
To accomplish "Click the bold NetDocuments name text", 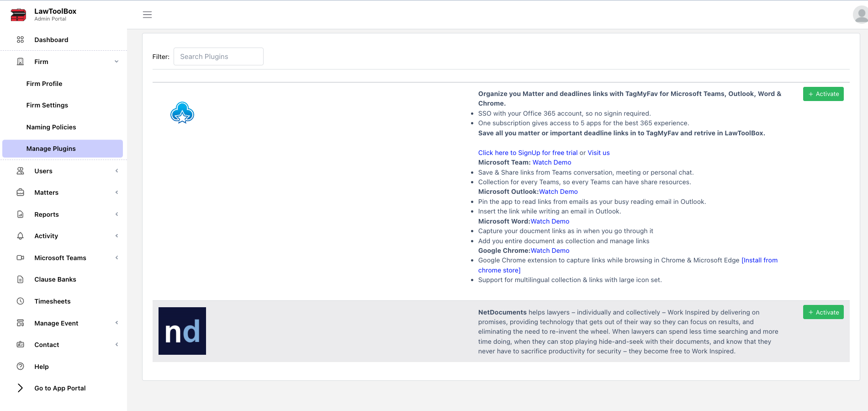I will (502, 312).
